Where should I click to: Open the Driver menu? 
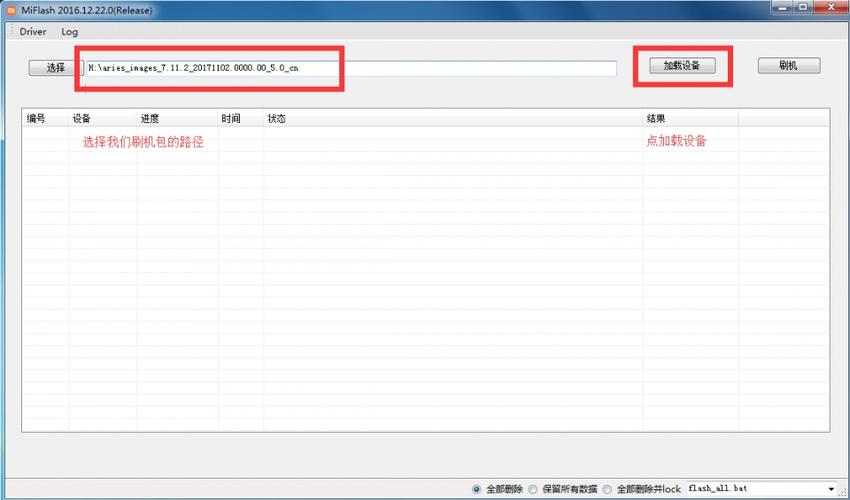tap(33, 32)
